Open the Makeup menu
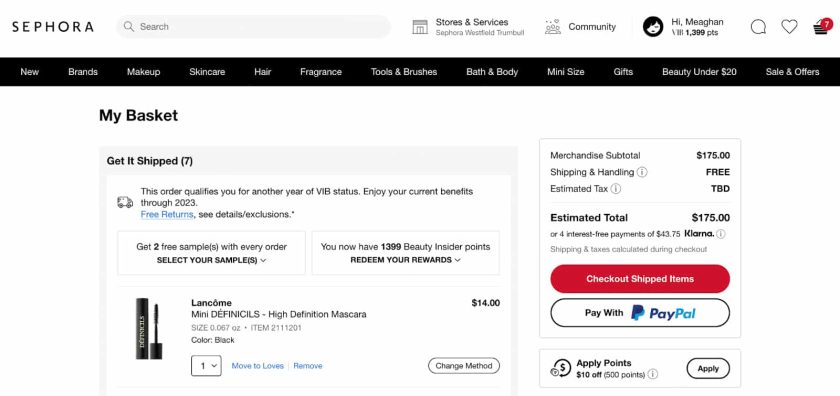Image resolution: width=840 pixels, height=396 pixels. 144,72
